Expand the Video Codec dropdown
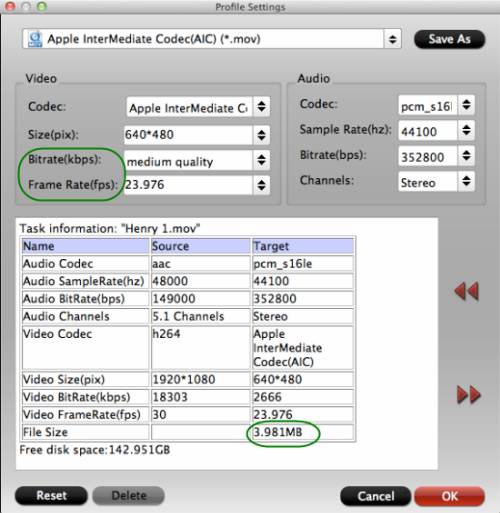Image resolution: width=500 pixels, height=513 pixels. [262, 107]
